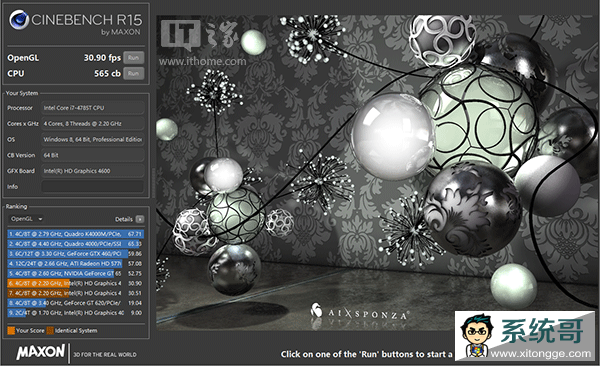Viewport: 600px width, 366px height.
Task: Select ranking entry 2 Quadro 4000
Action: [75, 244]
